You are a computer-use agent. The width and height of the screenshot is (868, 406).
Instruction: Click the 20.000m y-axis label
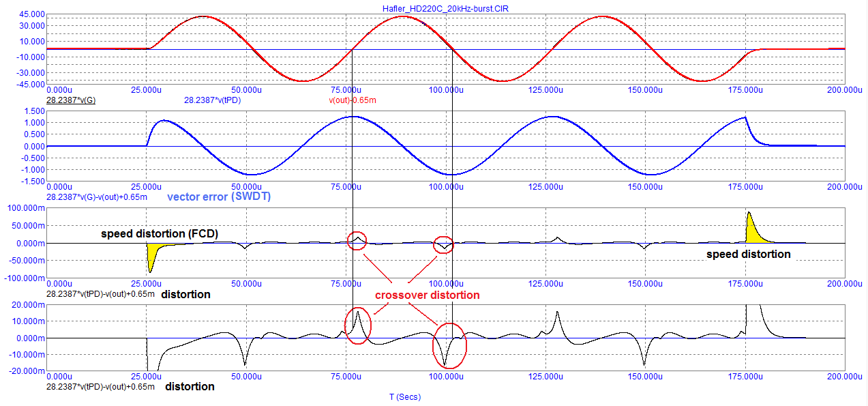(x=29, y=305)
